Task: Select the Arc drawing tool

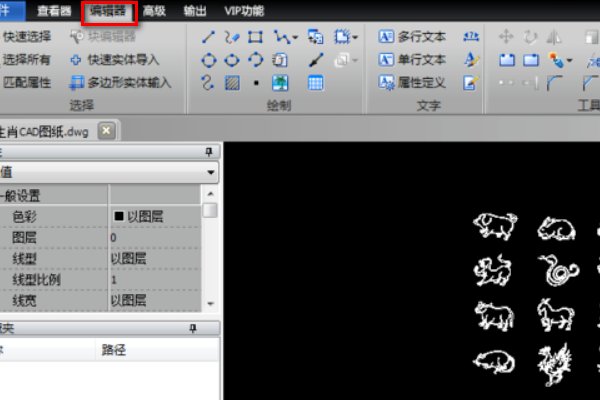Action: [256, 60]
